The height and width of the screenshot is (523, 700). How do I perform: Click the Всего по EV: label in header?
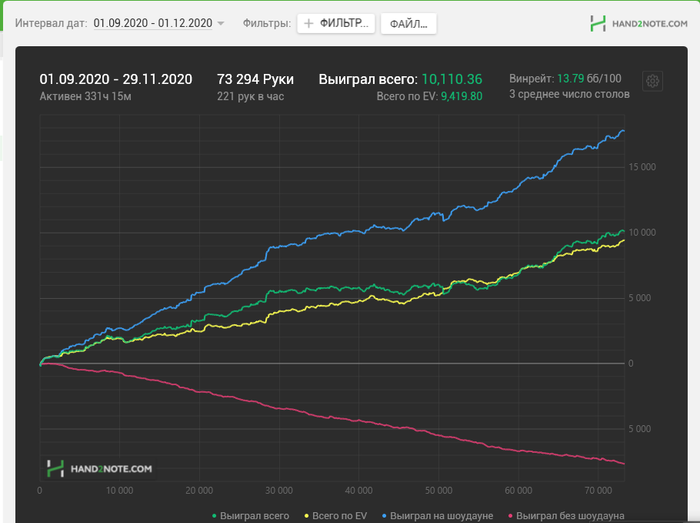coord(407,96)
